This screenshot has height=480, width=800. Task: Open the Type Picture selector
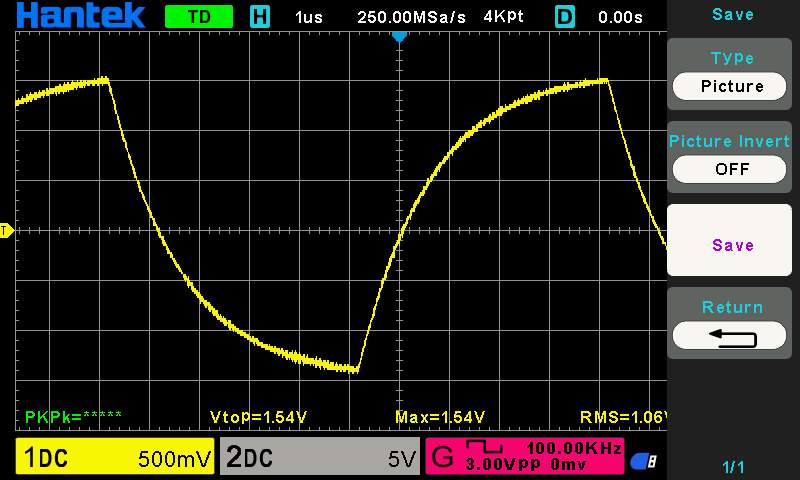click(730, 86)
